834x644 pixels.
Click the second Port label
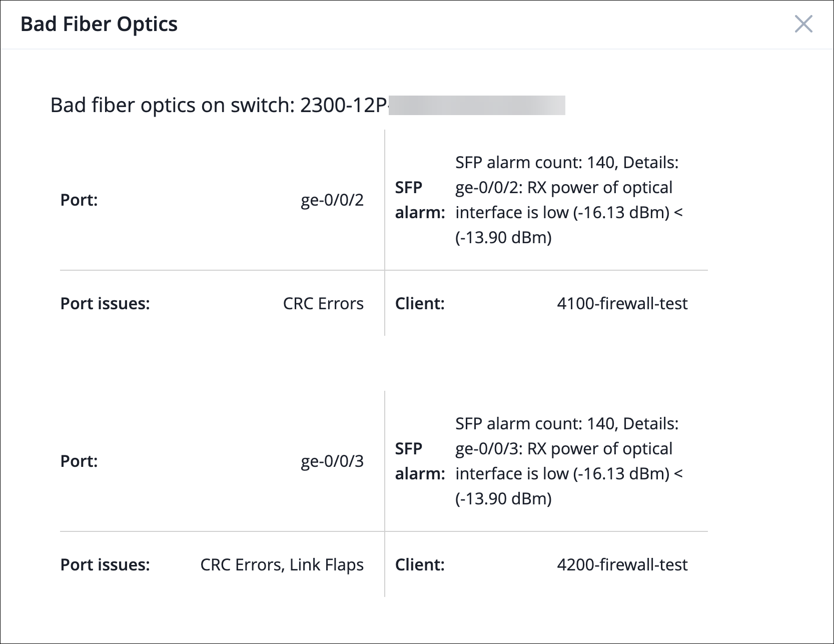pyautogui.click(x=79, y=461)
